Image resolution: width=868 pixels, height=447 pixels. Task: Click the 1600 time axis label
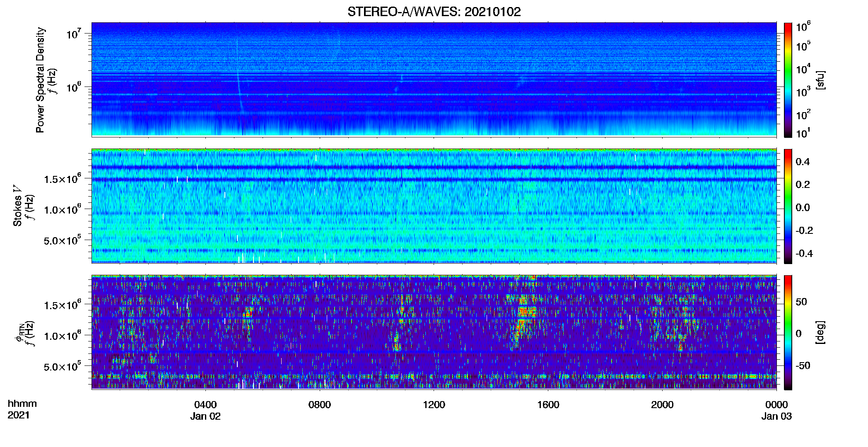[x=548, y=405]
